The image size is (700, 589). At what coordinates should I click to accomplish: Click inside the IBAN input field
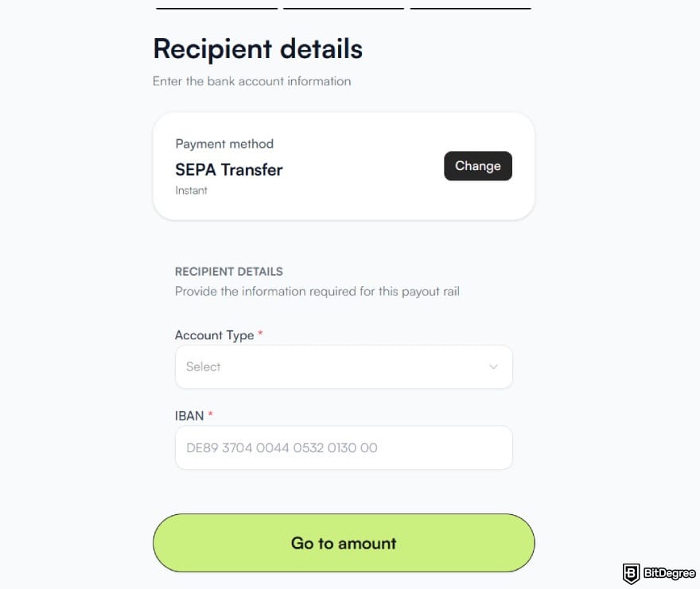point(344,448)
